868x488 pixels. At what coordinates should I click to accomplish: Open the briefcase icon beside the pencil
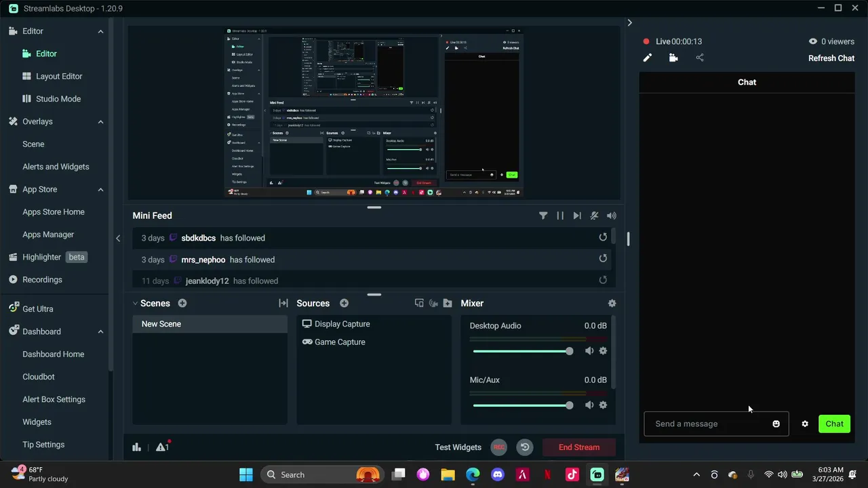pos(673,58)
